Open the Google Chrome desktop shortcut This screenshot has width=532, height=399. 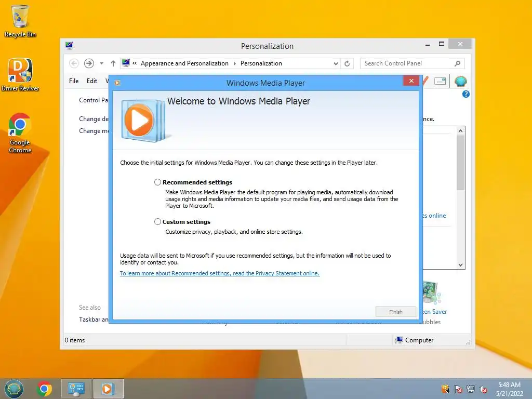[x=20, y=133]
